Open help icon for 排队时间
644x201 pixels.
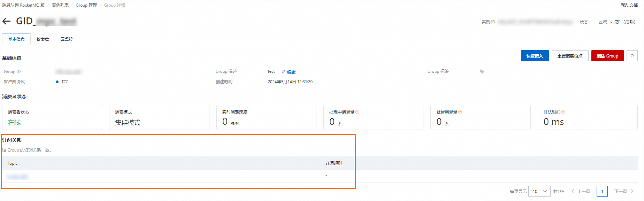[x=563, y=112]
